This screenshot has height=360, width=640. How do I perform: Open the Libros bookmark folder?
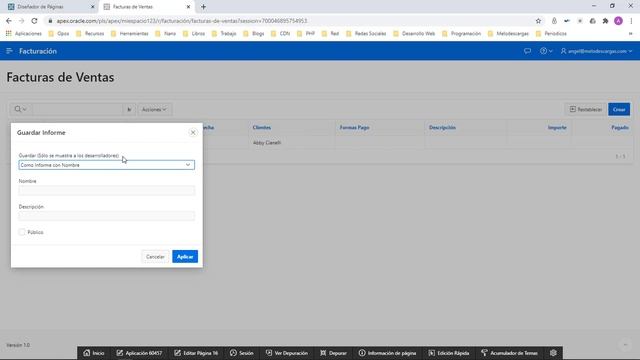click(194, 34)
